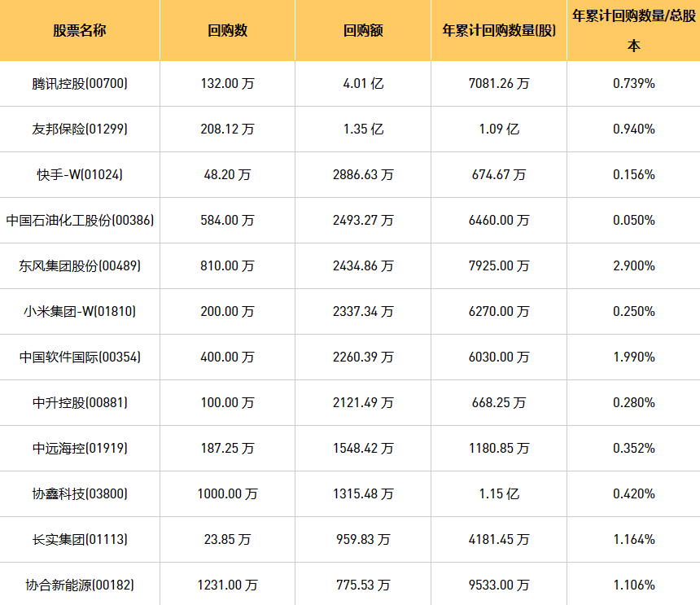700x605 pixels.
Task: Click the 584.00 万 repurchase count value
Action: (x=227, y=220)
